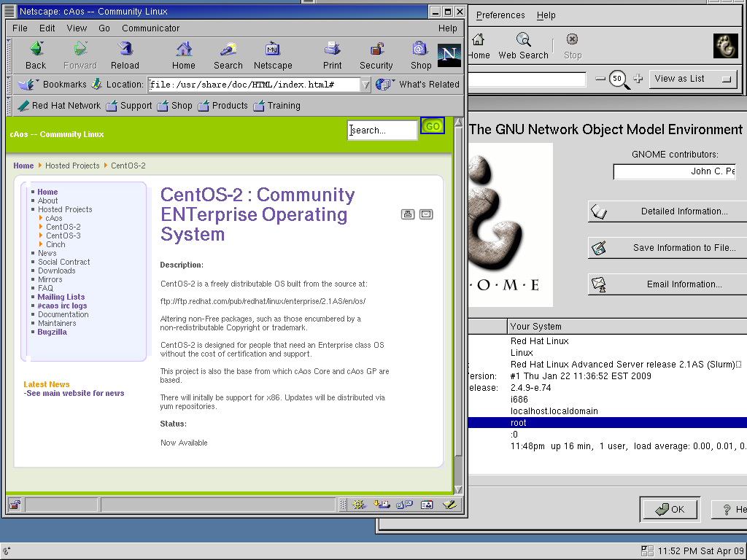Image resolution: width=747 pixels, height=560 pixels.
Task: Click the green GO search button
Action: (433, 126)
